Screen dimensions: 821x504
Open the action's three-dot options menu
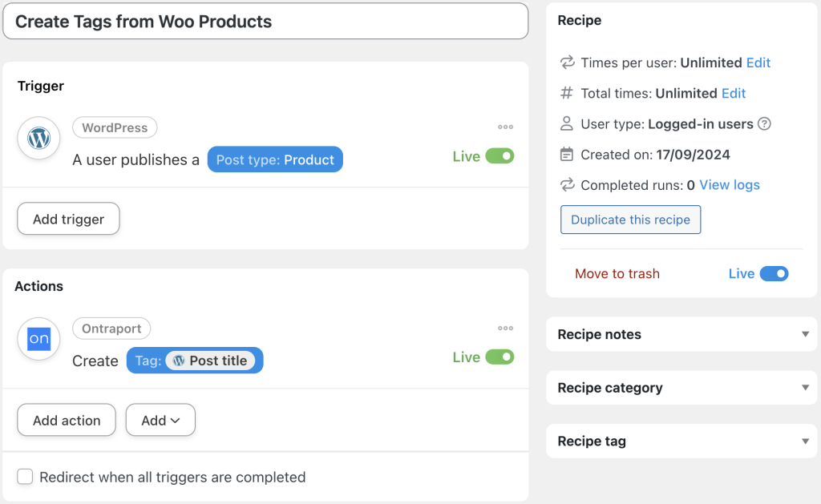pos(505,328)
